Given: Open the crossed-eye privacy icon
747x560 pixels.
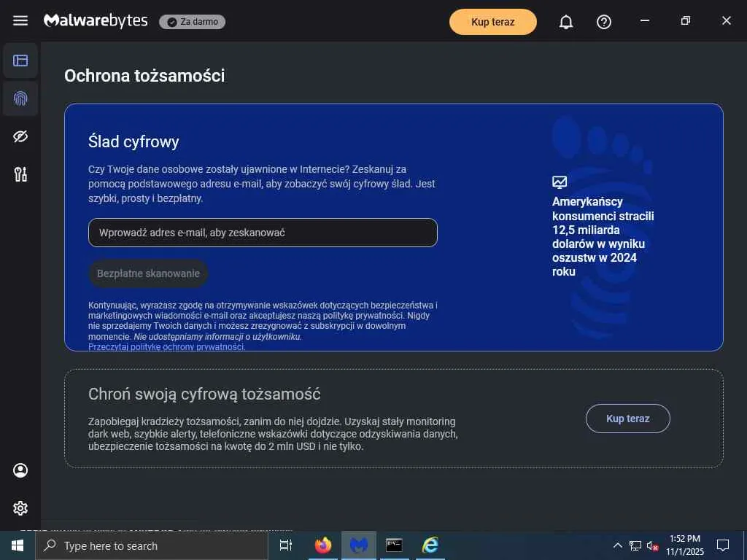Looking at the screenshot, I should (x=20, y=136).
